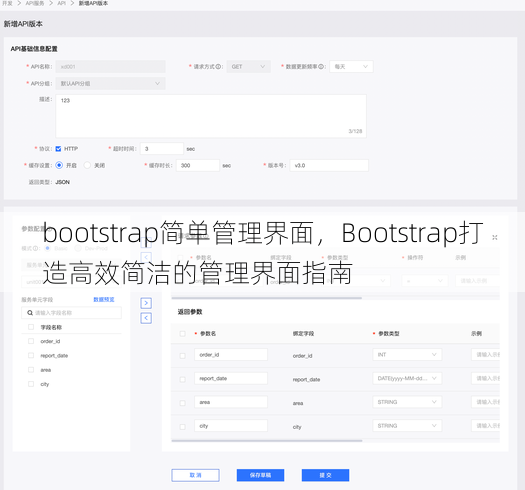
Task: Click the 取消 button
Action: (196, 475)
